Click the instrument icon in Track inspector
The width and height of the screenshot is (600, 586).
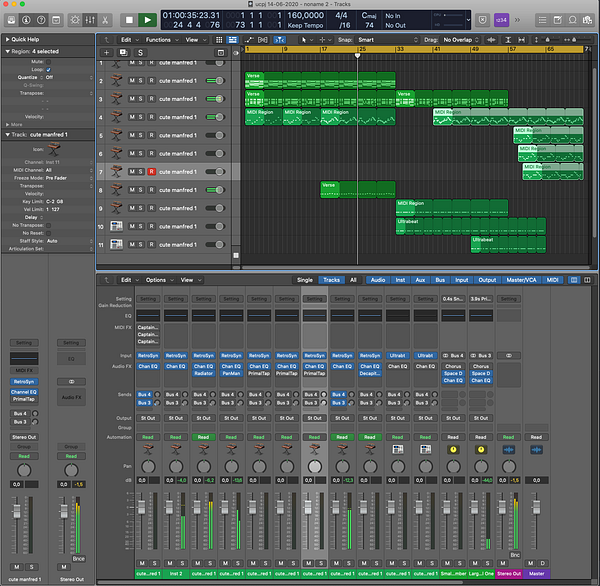coord(52,150)
